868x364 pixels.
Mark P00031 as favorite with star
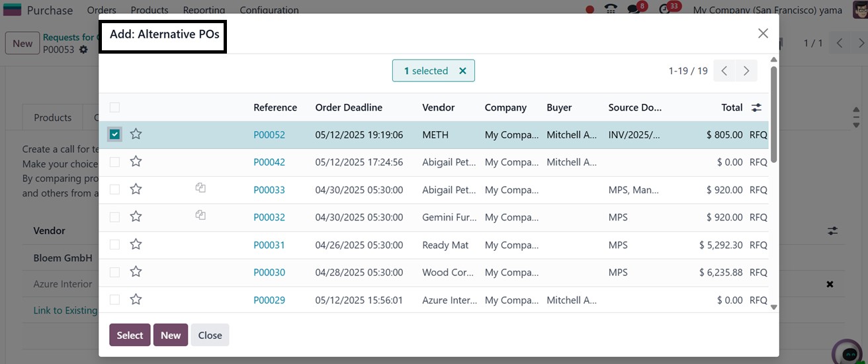coord(136,245)
